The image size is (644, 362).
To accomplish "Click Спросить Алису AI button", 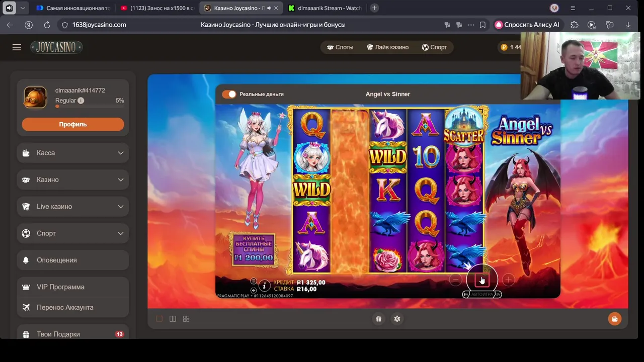I will coord(527,25).
